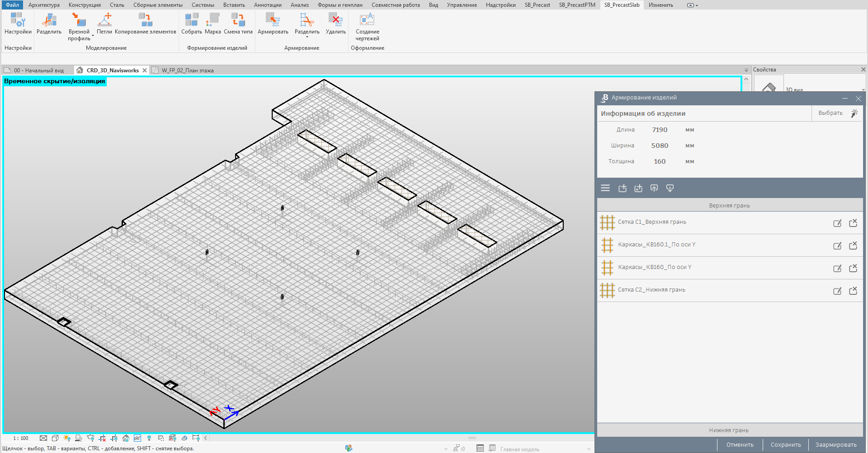Select the Собрать tool in the ribbon
868x453 pixels.
coord(191,24)
